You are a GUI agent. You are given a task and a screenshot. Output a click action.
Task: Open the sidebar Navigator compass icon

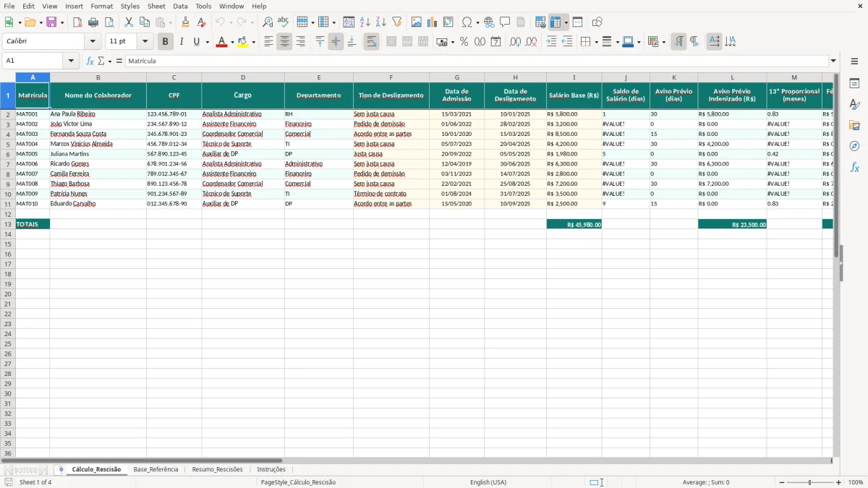coord(854,147)
